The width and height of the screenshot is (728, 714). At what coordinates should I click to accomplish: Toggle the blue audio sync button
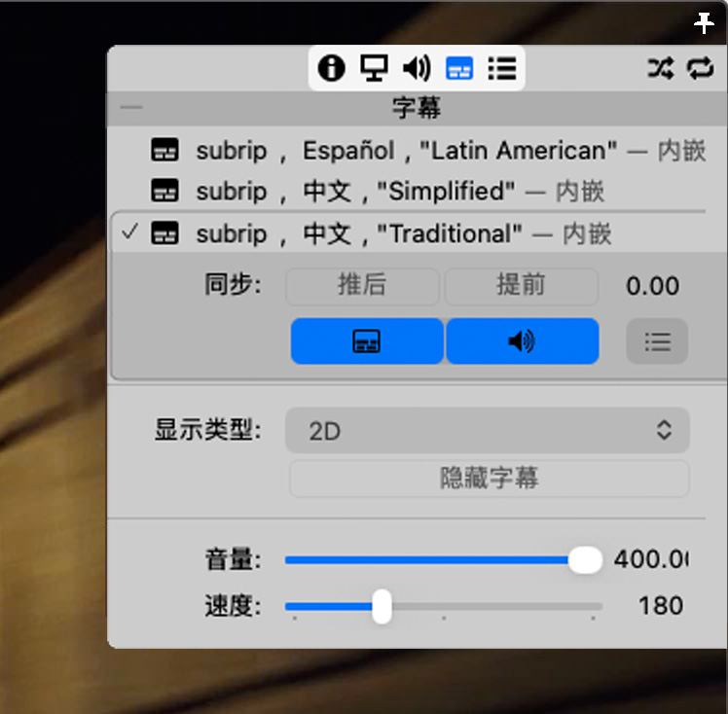click(x=522, y=341)
